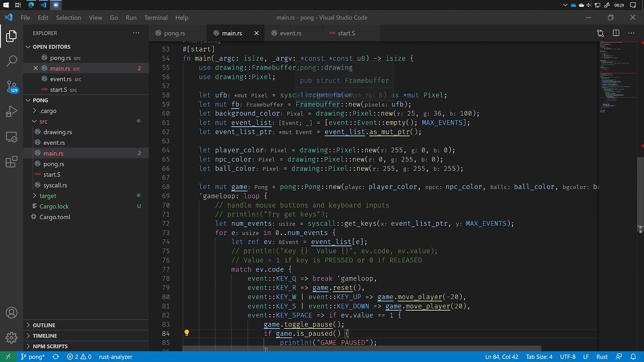Open the Go menu
Screen dimensions: 644x362
pos(114,18)
